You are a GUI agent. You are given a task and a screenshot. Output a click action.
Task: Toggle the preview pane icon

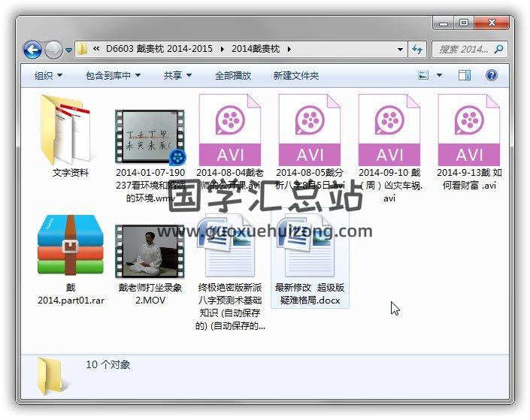(x=465, y=75)
